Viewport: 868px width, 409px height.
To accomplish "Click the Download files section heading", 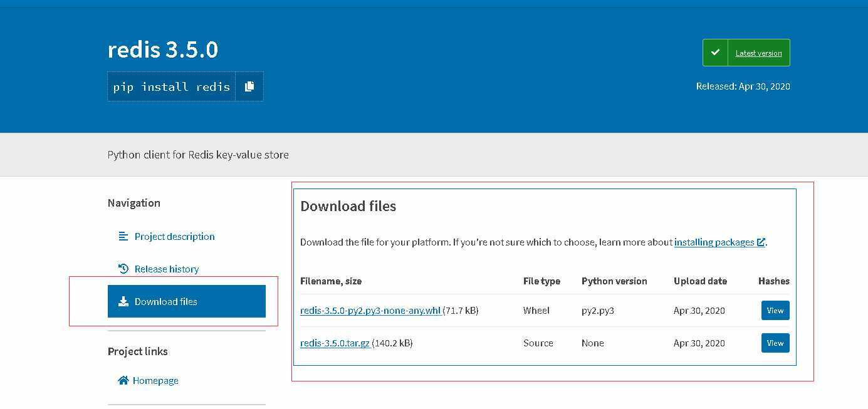I will click(348, 206).
